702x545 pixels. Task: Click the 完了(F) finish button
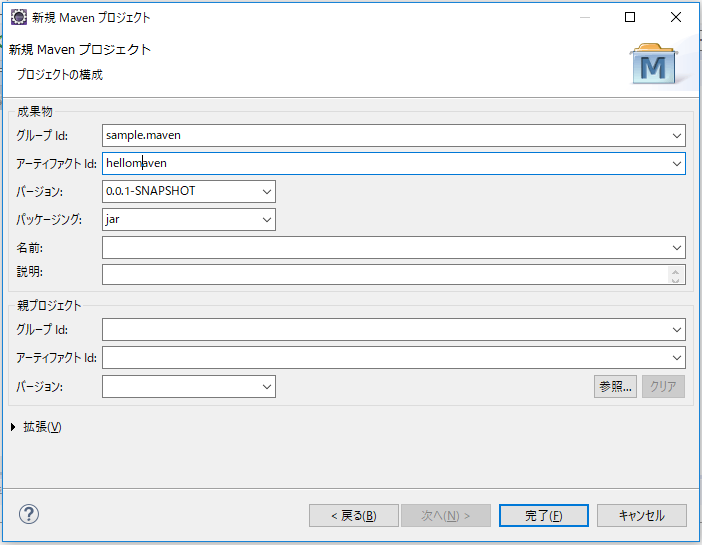tap(544, 515)
